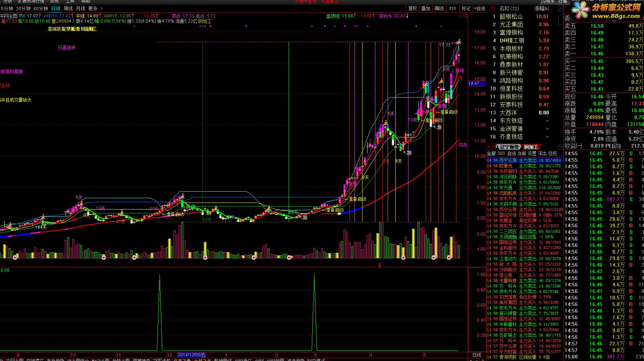The image size is (644, 361).
Task: Open the 扩展市场行情 menu
Action: (x=31, y=1)
